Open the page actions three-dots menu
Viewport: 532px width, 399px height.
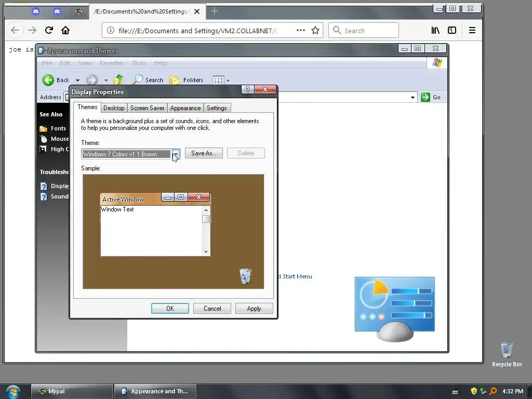(301, 30)
